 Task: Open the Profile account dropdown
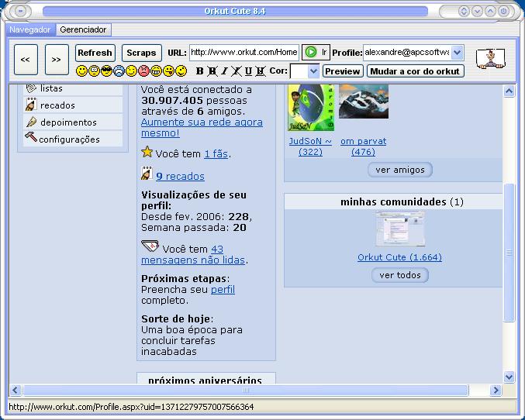tap(457, 53)
